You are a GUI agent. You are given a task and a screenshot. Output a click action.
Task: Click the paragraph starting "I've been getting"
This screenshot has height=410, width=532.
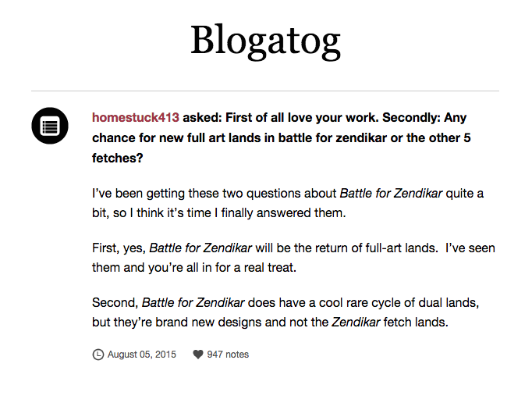click(288, 203)
